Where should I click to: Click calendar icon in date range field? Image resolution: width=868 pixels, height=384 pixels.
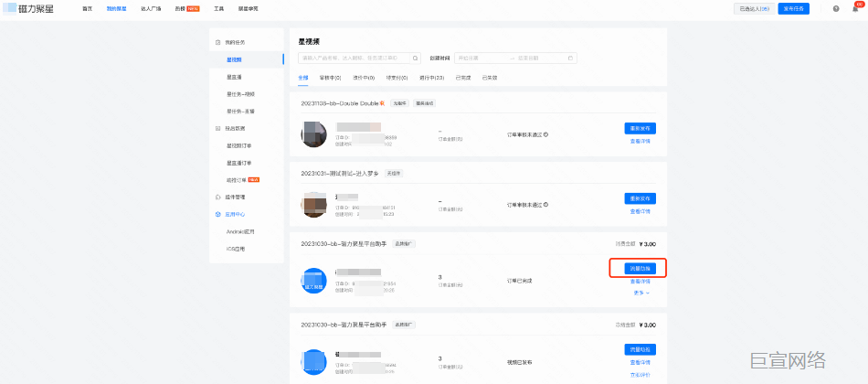point(571,58)
